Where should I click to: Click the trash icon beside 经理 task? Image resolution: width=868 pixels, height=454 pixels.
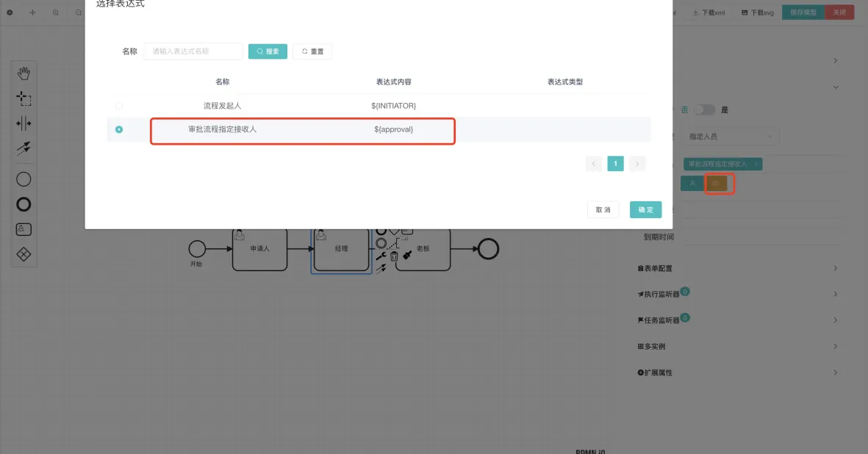394,256
